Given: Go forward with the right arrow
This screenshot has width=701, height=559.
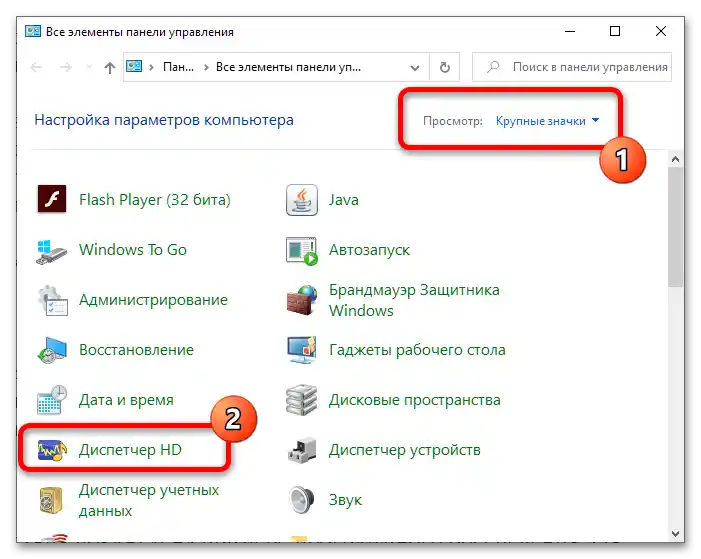Looking at the screenshot, I should point(66,68).
